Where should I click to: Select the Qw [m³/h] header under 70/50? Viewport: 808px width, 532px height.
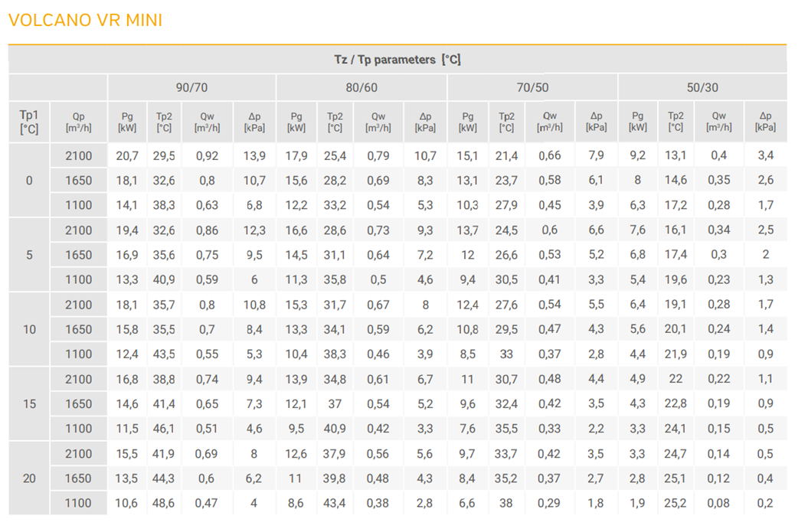tap(550, 122)
